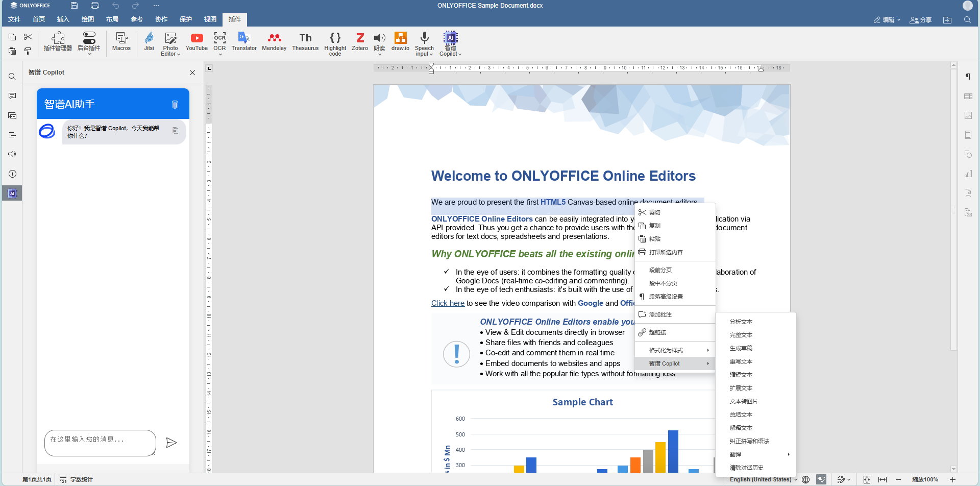Open image settings in right sidebar
The width and height of the screenshot is (980, 486).
point(968,115)
